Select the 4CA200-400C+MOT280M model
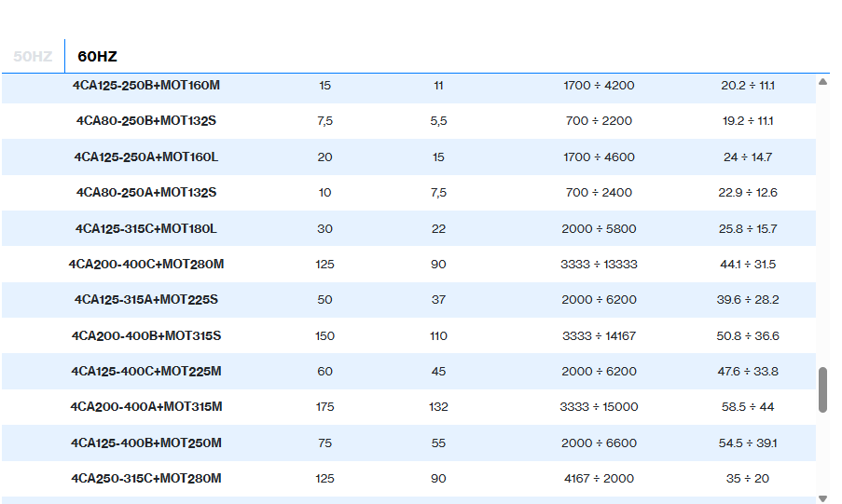The height and width of the screenshot is (504, 842). point(146,265)
